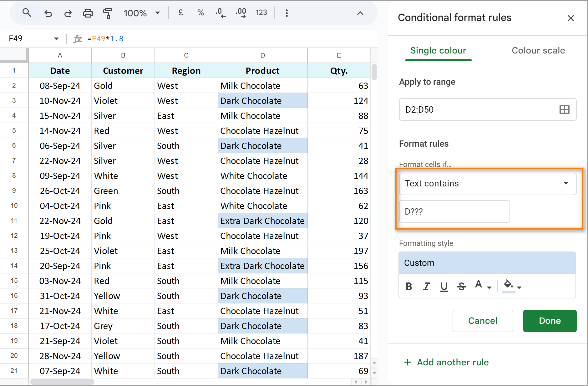Screen dimensions: 588x386
Task: Open more number formats (123)
Action: point(261,13)
